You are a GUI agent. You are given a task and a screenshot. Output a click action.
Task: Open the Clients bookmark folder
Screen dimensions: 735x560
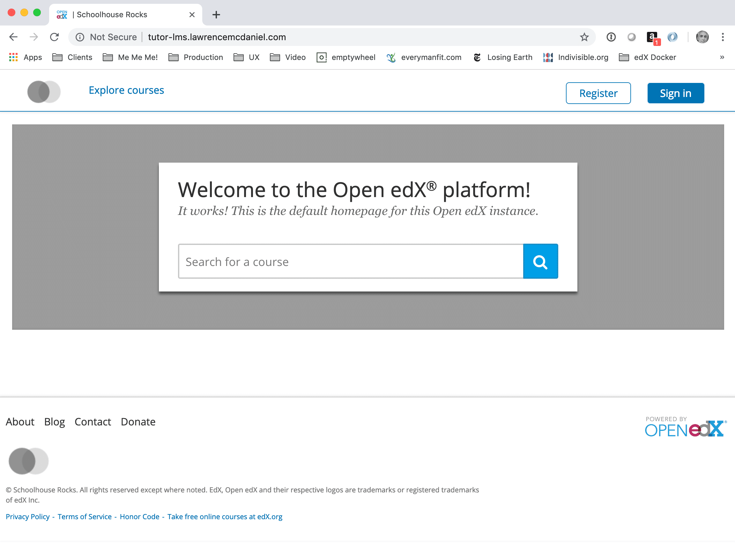[72, 57]
